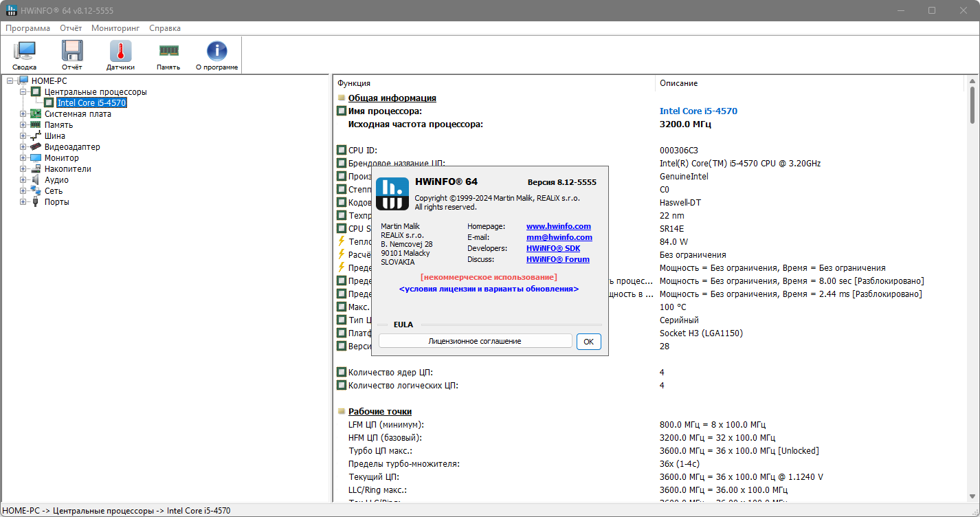The width and height of the screenshot is (980, 517).
Task: Open the HWiNFO SDK link
Action: (x=553, y=248)
